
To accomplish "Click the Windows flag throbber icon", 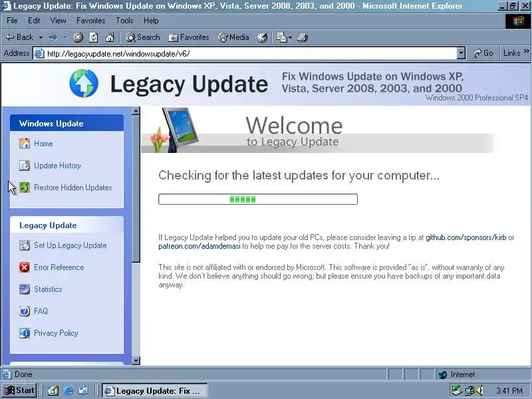I will click(x=518, y=22).
